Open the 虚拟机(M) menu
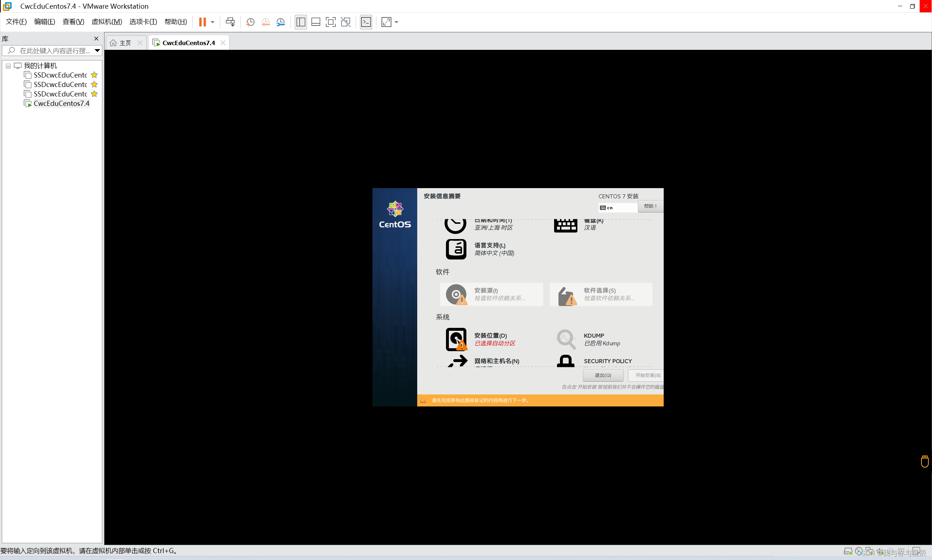 coord(106,22)
